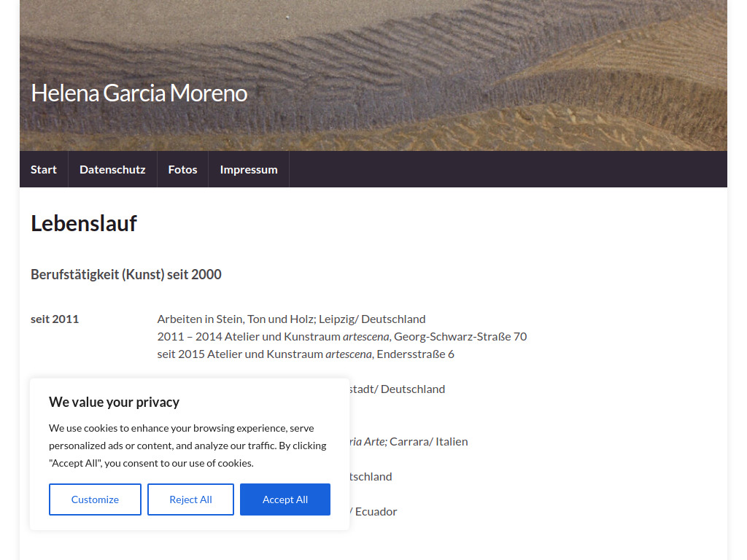The height and width of the screenshot is (560, 747).
Task: Click the cookie consent description paragraph
Action: pos(187,446)
